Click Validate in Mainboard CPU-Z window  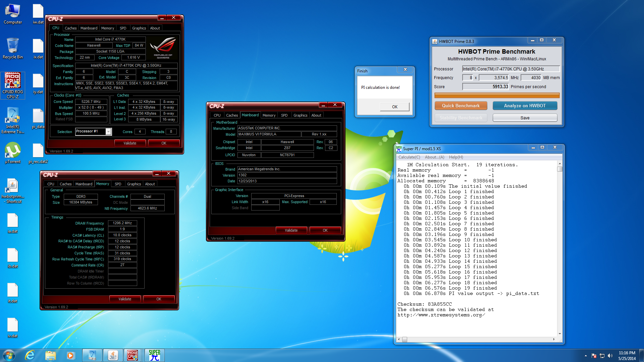pos(291,230)
